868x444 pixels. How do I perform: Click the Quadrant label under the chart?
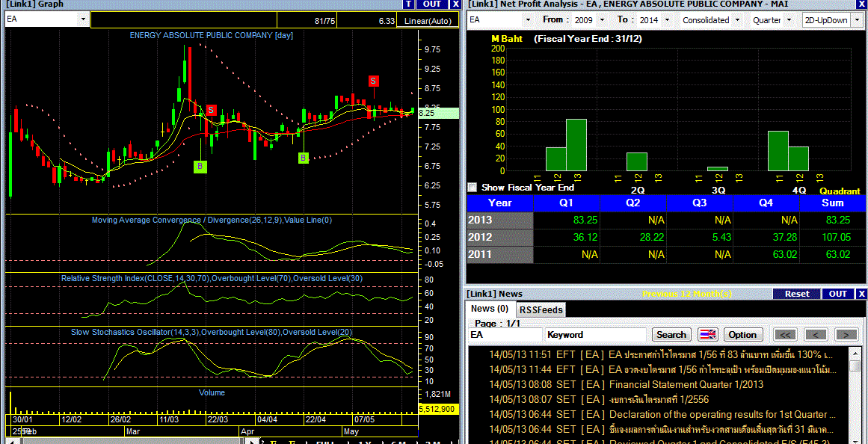840,191
